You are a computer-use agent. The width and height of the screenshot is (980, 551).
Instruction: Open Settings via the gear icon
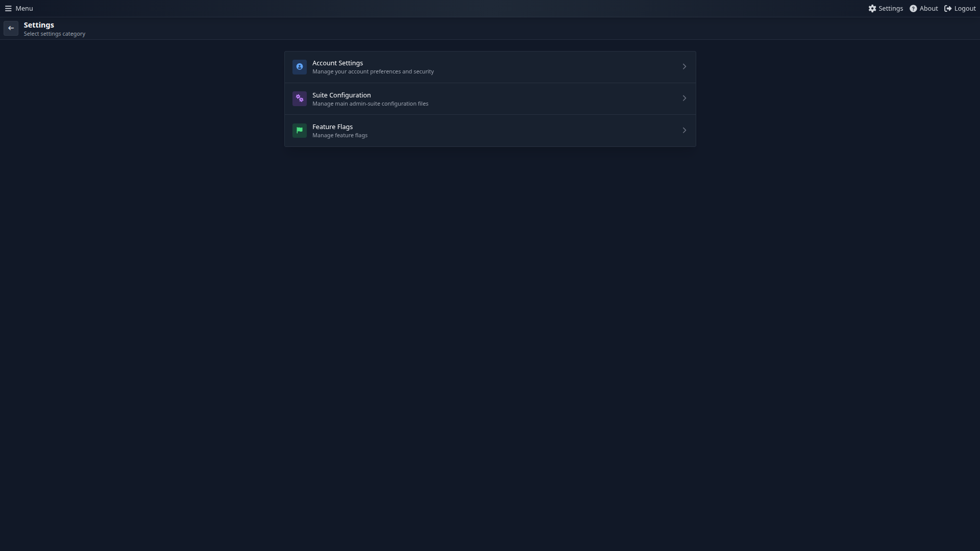pos(872,8)
